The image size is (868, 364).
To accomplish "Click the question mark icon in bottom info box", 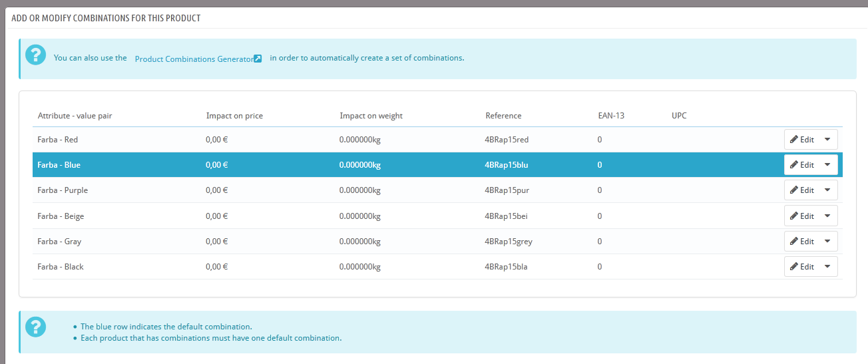I will point(36,327).
